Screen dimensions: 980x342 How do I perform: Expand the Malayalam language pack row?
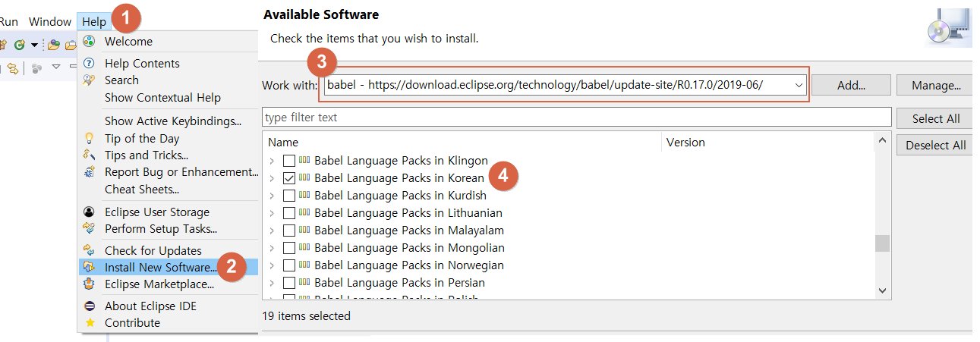click(272, 231)
